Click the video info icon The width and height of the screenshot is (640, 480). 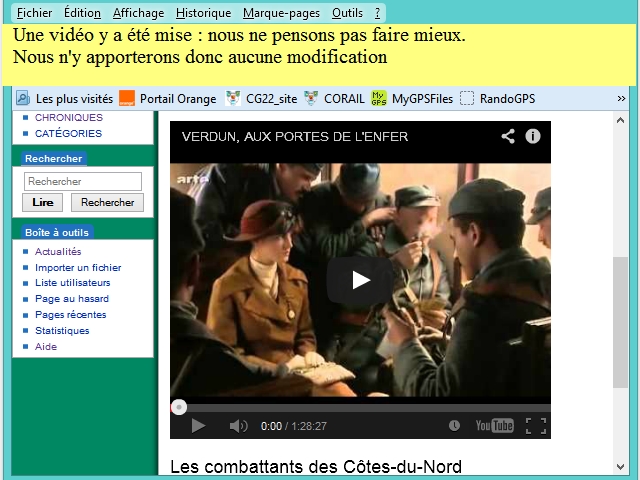click(x=533, y=136)
